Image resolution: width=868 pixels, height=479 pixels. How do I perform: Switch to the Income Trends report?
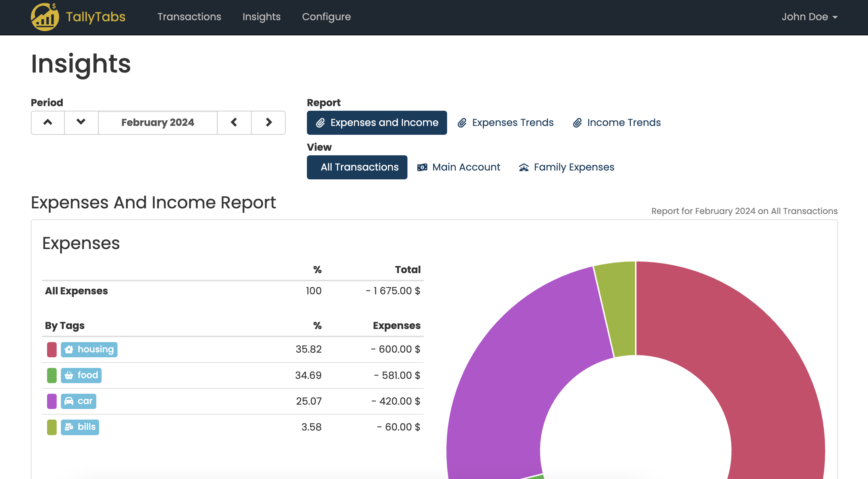[x=617, y=123]
